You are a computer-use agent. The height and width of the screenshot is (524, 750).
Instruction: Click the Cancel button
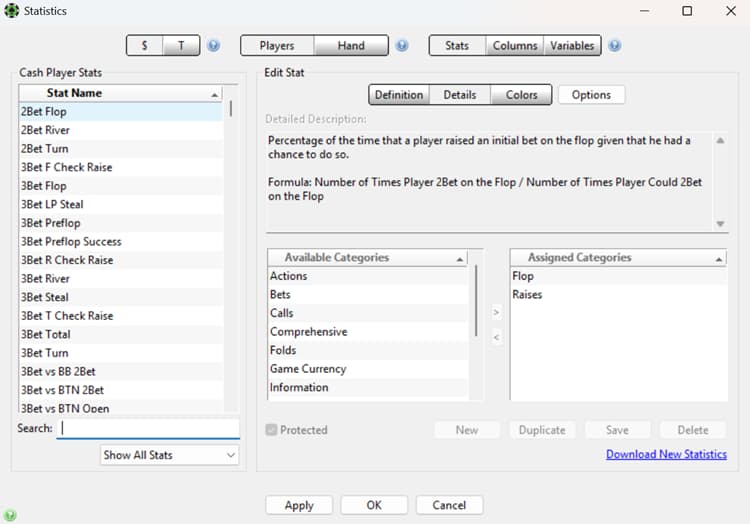click(449, 505)
